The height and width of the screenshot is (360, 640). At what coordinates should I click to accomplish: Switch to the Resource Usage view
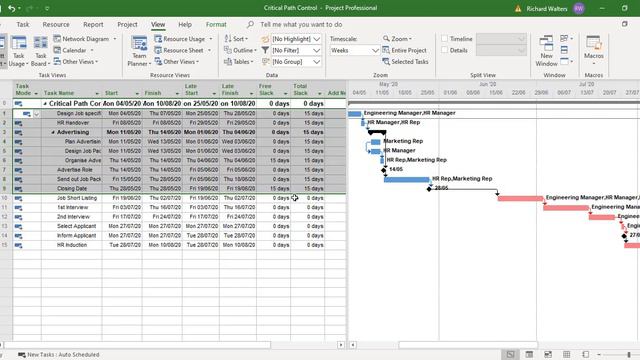pyautogui.click(x=183, y=39)
